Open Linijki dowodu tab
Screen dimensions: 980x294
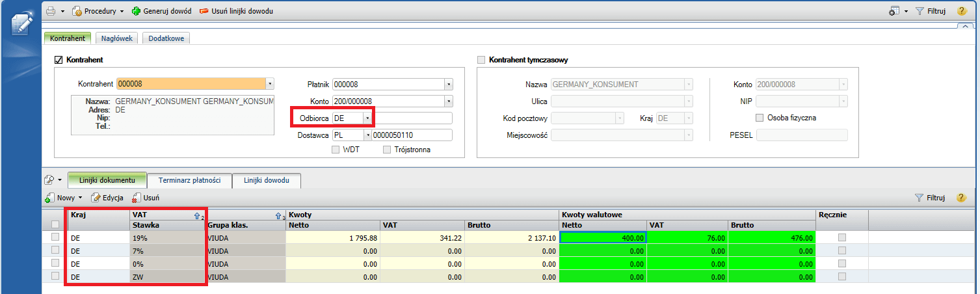click(266, 180)
